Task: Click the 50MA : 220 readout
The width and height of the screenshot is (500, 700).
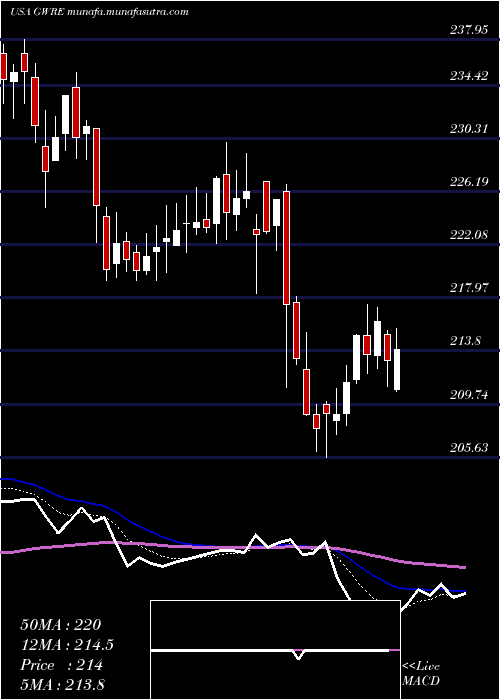Action: coord(62,625)
